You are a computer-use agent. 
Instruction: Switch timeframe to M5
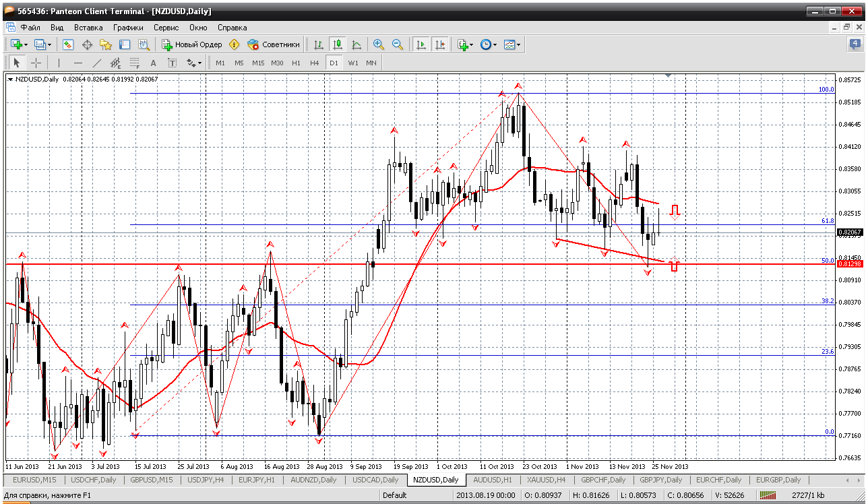(x=239, y=63)
